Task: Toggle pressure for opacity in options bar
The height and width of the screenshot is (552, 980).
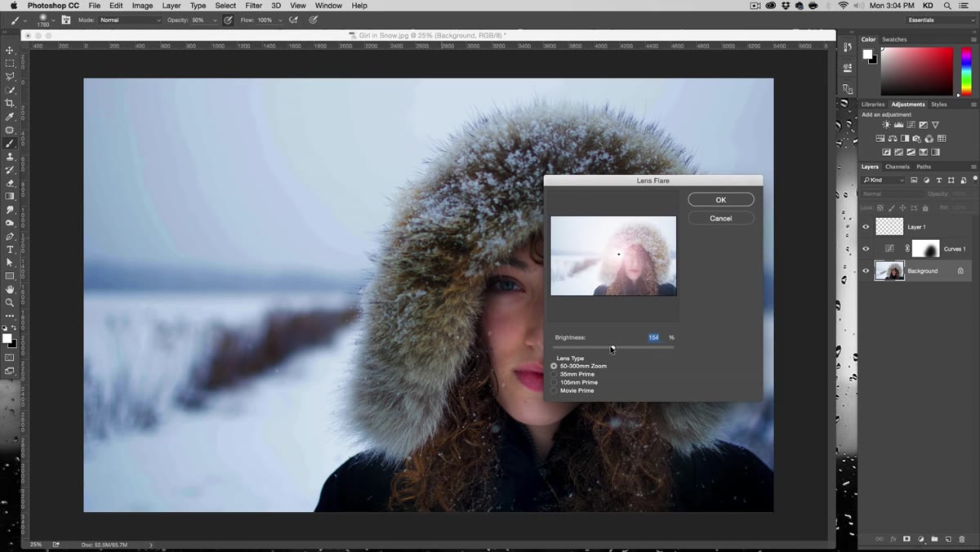Action: pyautogui.click(x=228, y=20)
